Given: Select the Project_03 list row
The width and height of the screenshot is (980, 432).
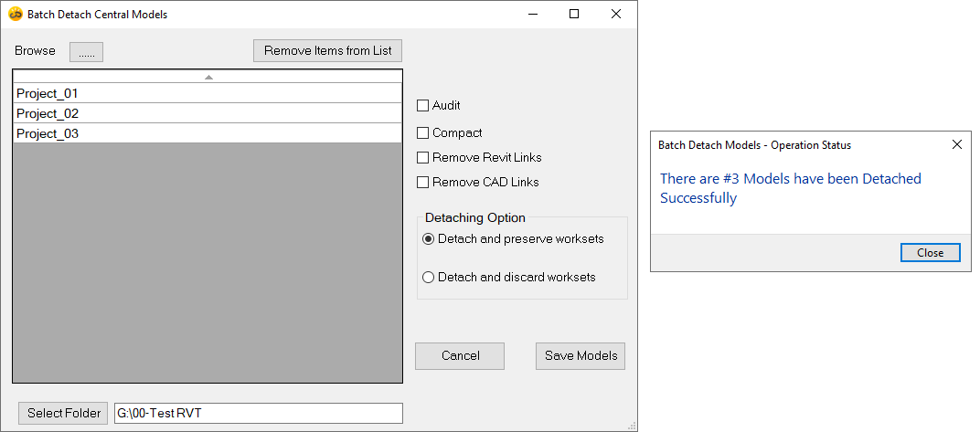Looking at the screenshot, I should click(x=208, y=133).
